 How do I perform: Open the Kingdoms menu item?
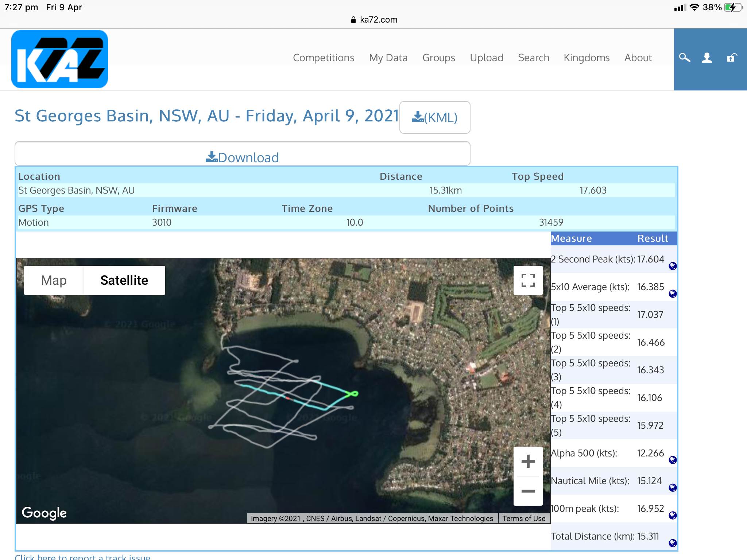point(587,58)
